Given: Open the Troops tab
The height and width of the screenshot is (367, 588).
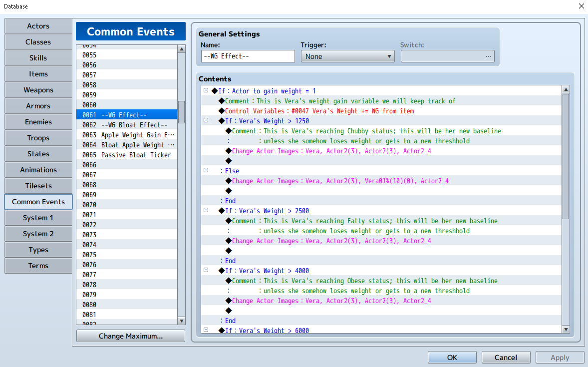Looking at the screenshot, I should (x=38, y=138).
